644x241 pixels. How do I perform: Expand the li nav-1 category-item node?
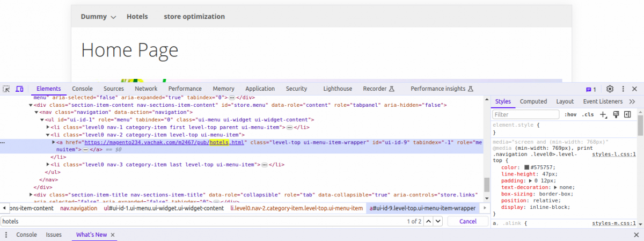[x=48, y=127]
